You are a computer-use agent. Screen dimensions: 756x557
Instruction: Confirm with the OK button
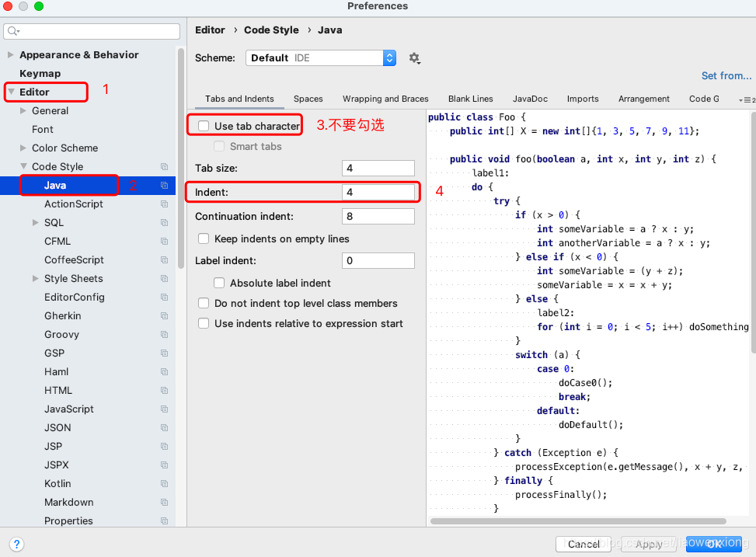point(714,544)
